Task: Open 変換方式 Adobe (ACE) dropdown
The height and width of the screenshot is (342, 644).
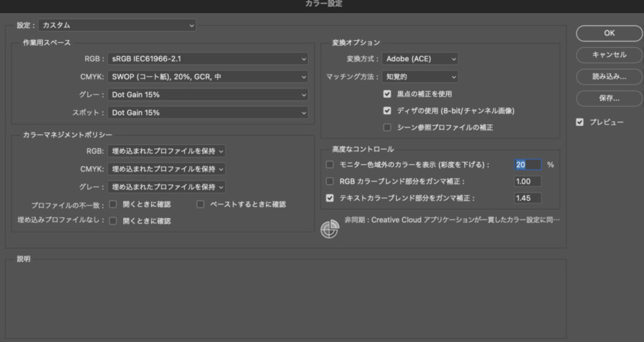Action: pos(420,58)
